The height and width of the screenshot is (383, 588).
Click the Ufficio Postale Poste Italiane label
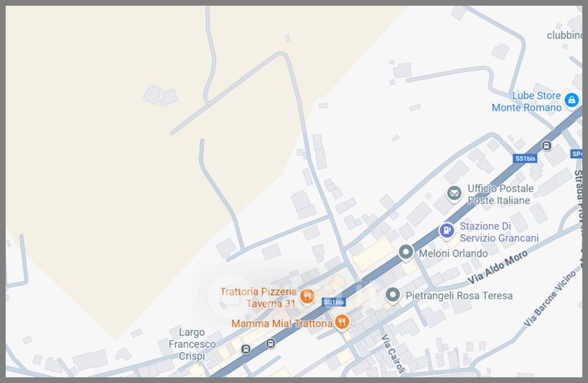501,194
